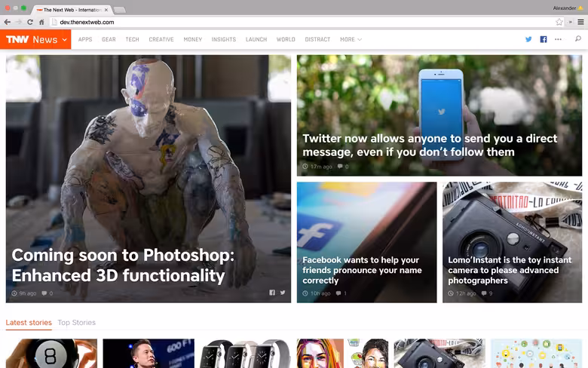The height and width of the screenshot is (368, 588).
Task: Open the camera thumbnail in latest stories
Action: pyautogui.click(x=439, y=354)
